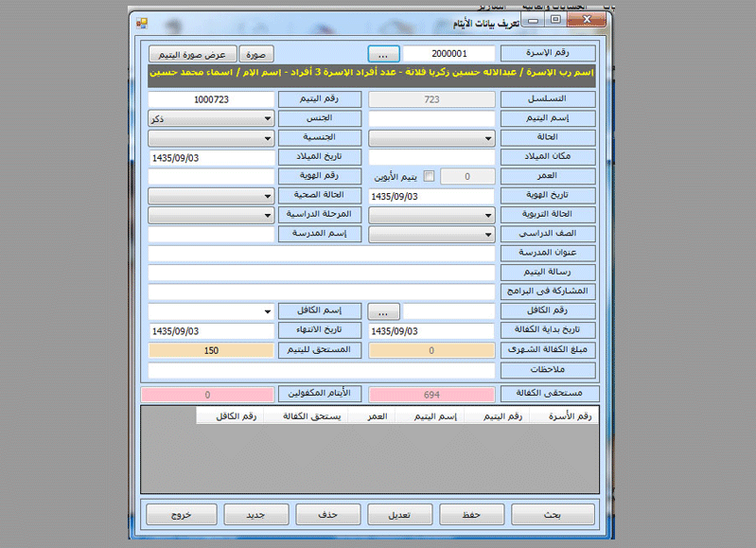Maximize the تعريف بيانات الأيتام window

555,20
